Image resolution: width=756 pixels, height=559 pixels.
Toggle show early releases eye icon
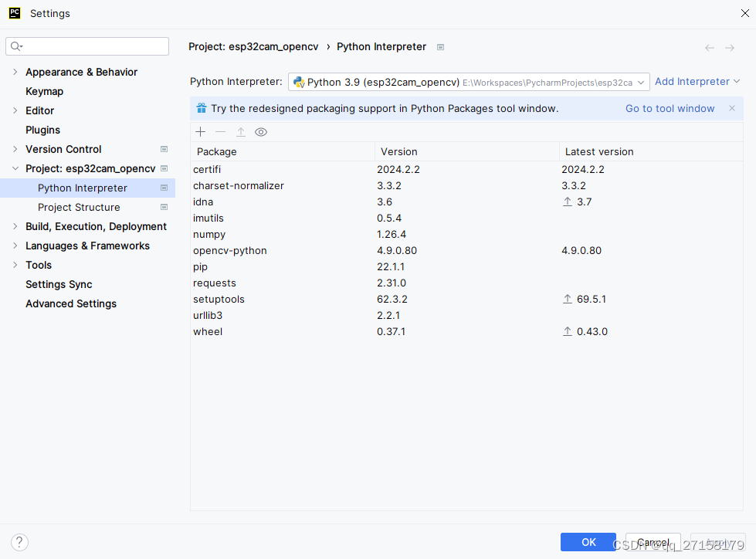tap(261, 132)
